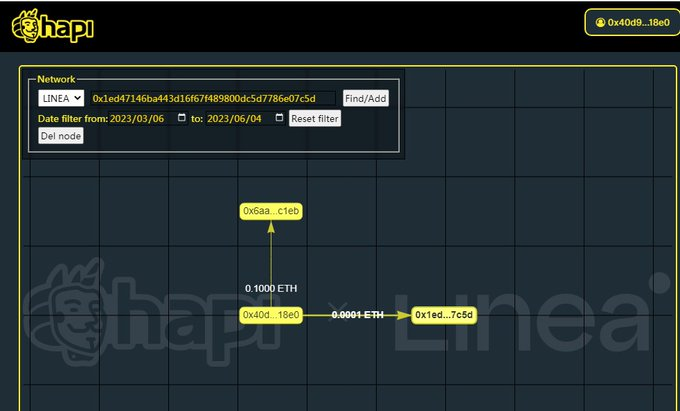
Task: Open calendar picker for the to date
Action: [x=279, y=118]
